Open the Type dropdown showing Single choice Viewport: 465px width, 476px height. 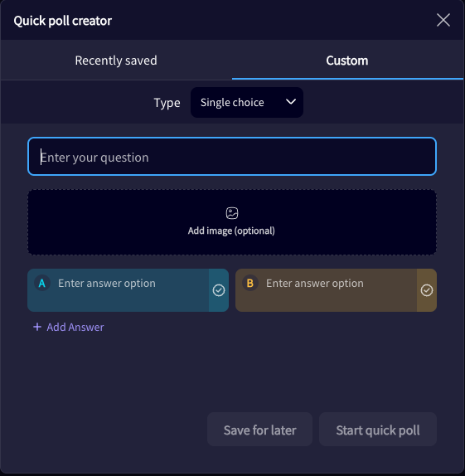coord(247,102)
